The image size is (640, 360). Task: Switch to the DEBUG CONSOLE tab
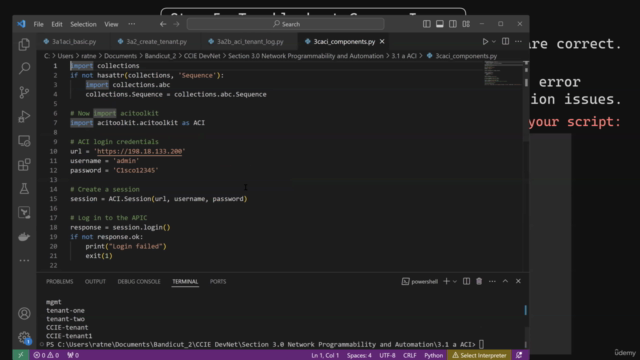coord(139,281)
